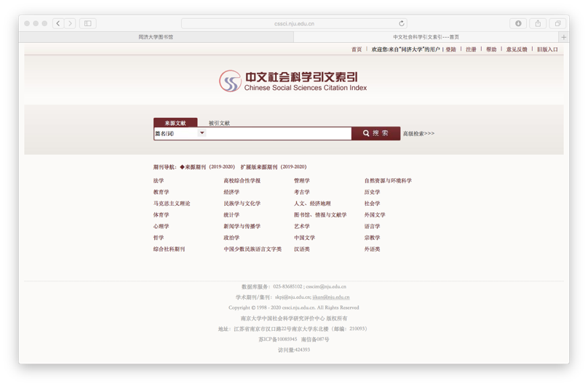Switch to the 被引文献 search tab

pyautogui.click(x=219, y=123)
